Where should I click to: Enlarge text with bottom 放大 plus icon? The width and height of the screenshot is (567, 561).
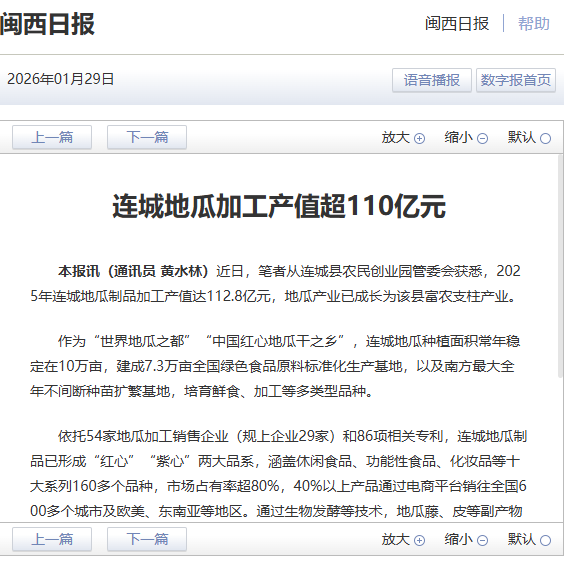(x=419, y=540)
